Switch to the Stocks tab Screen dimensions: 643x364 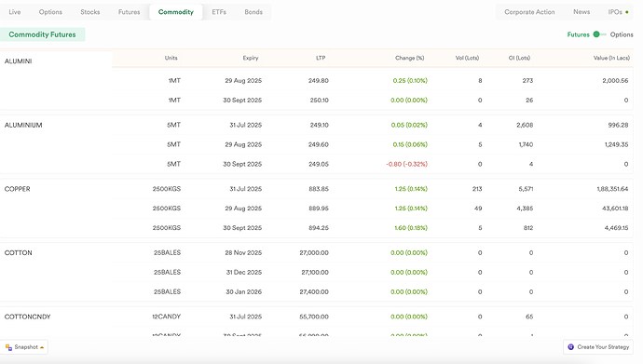(89, 12)
